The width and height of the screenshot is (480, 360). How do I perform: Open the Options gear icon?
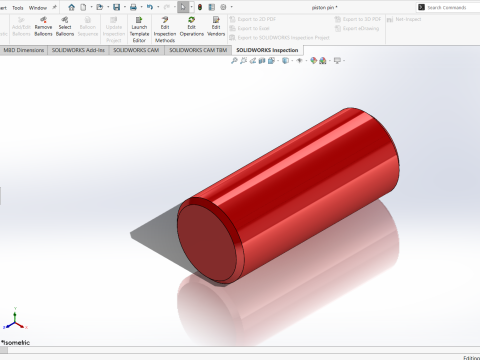pos(223,7)
